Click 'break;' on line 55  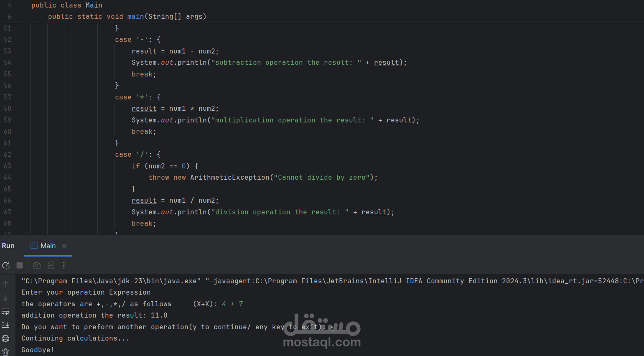click(144, 74)
